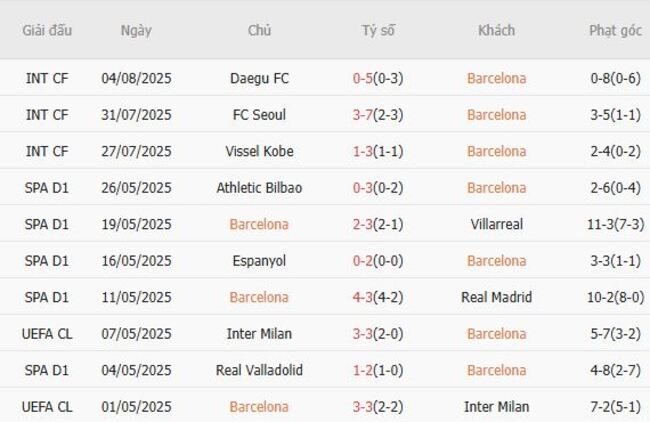Viewport: 650px width, 422px height.
Task: Select the Ngày column header
Action: pyautogui.click(x=136, y=31)
